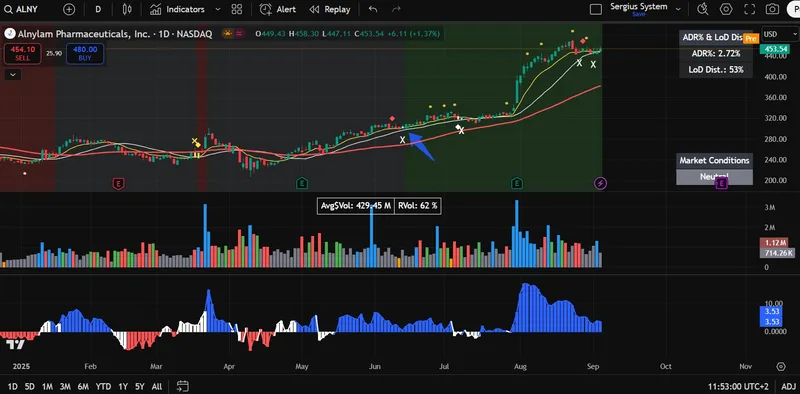Select the YTD time range
Screen dimensions: 800x394
click(x=104, y=386)
